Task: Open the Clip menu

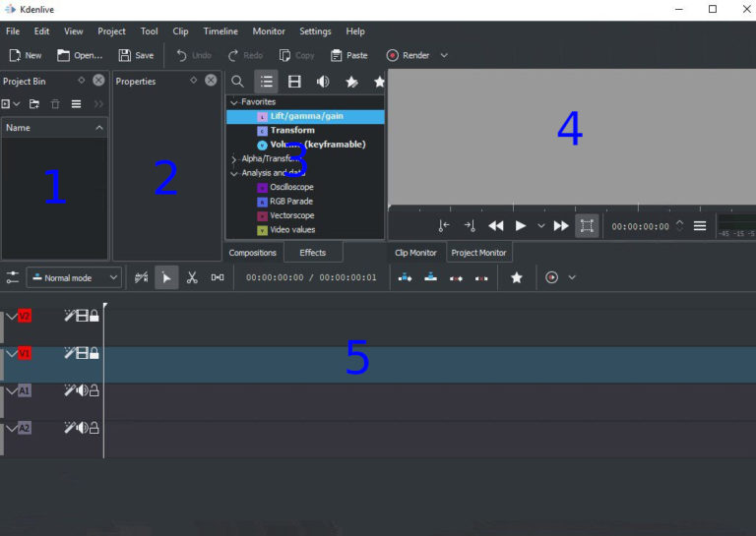Action: [180, 31]
